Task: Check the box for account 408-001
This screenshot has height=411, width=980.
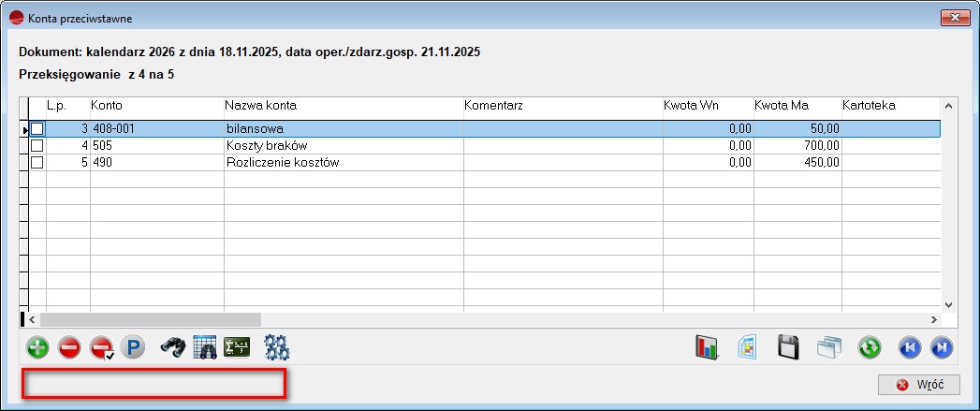Action: coord(37,129)
